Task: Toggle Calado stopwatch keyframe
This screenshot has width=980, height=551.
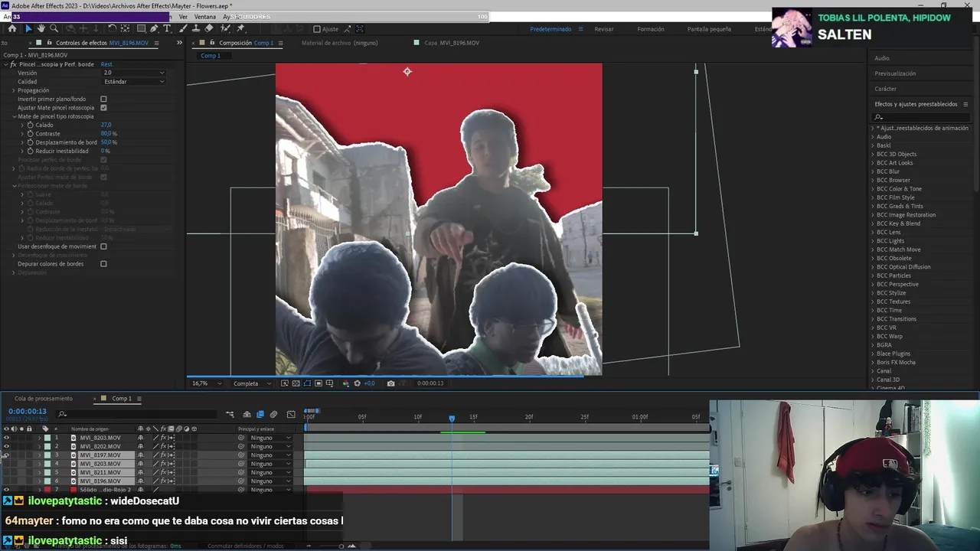Action: click(x=31, y=125)
